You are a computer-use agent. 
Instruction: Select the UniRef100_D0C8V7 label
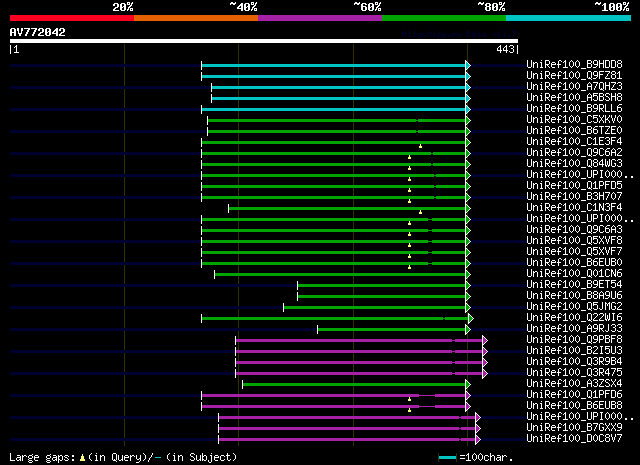574,439
